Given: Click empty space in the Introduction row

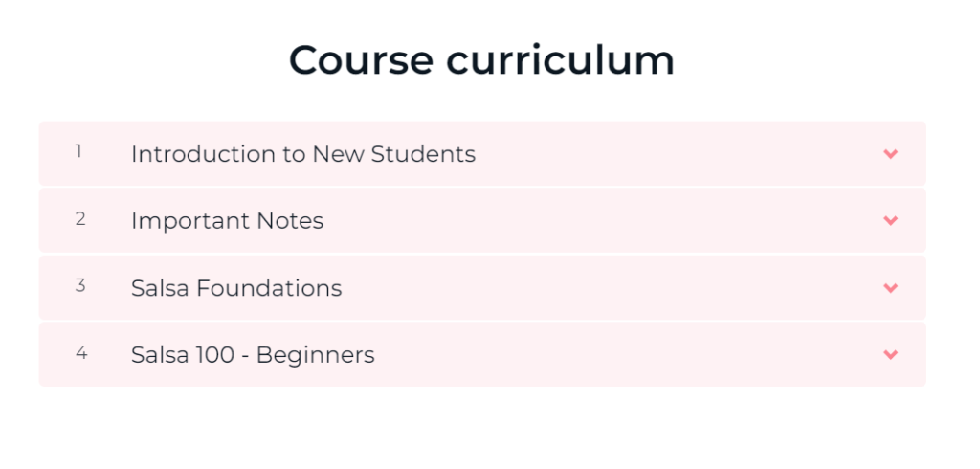Looking at the screenshot, I should tap(670, 154).
